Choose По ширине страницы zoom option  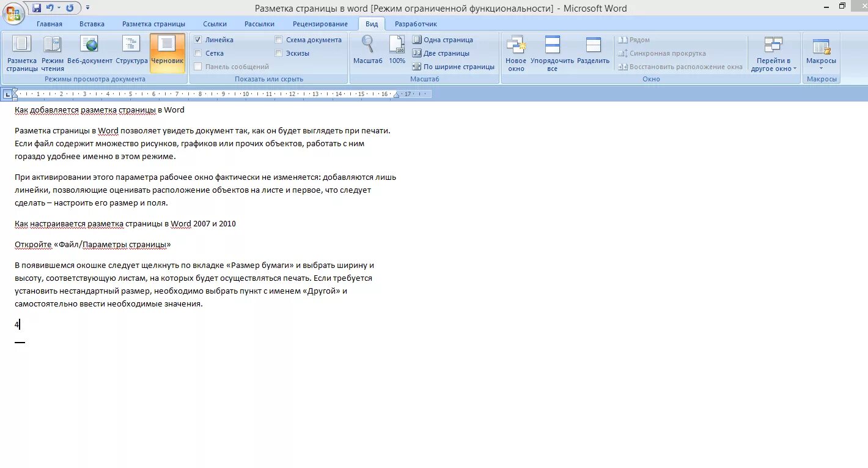(453, 67)
